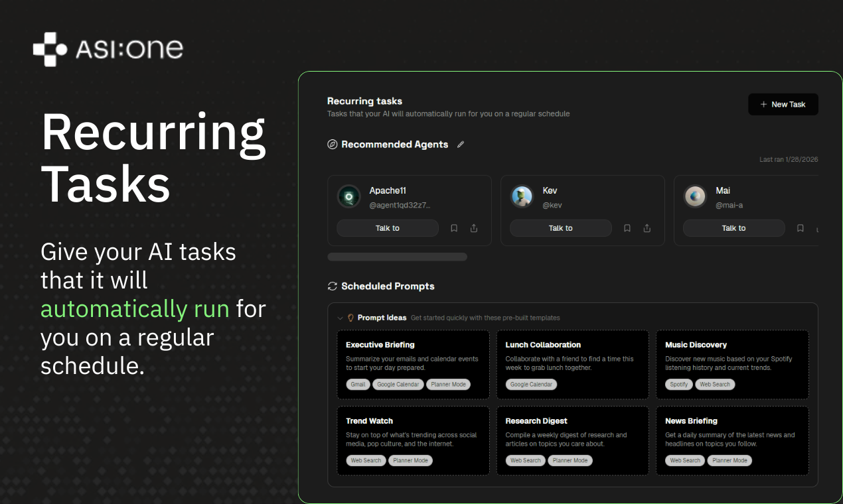Screen dimensions: 843x504
Task: Click Web Search tag in Research Digest
Action: tap(526, 460)
